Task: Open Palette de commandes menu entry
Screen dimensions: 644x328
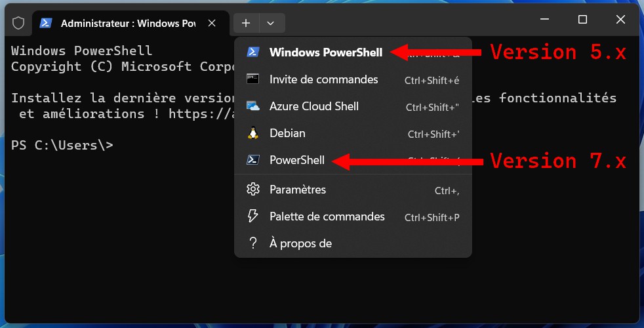Action: pyautogui.click(x=327, y=216)
